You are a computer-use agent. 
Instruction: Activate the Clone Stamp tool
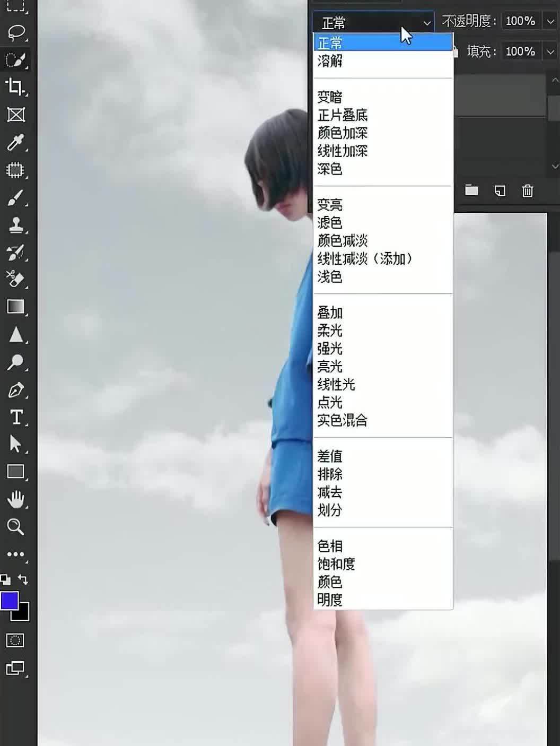pos(16,225)
